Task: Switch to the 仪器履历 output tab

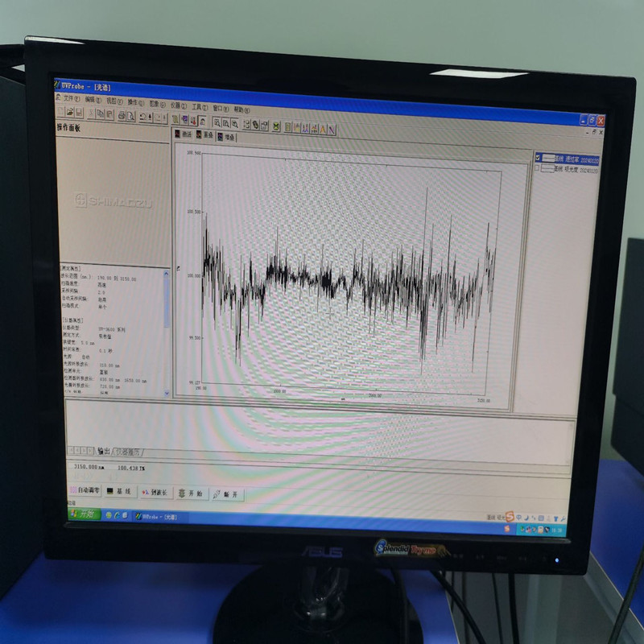Action: (x=129, y=452)
